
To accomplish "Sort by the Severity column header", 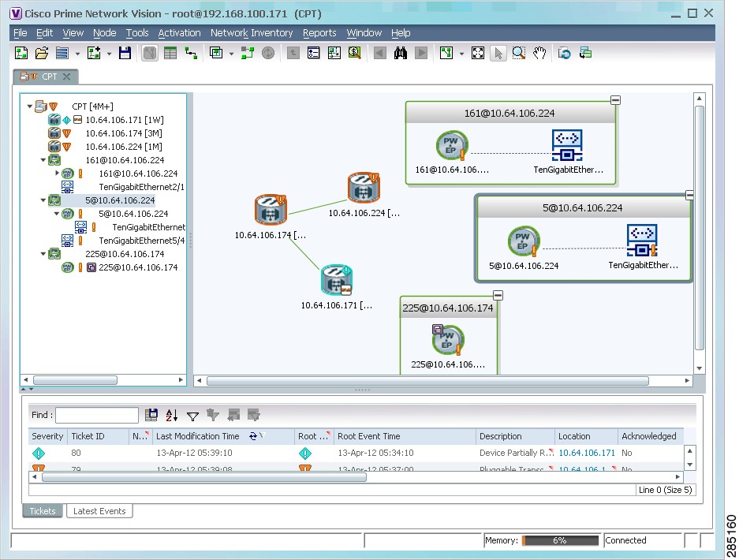I will 47,436.
